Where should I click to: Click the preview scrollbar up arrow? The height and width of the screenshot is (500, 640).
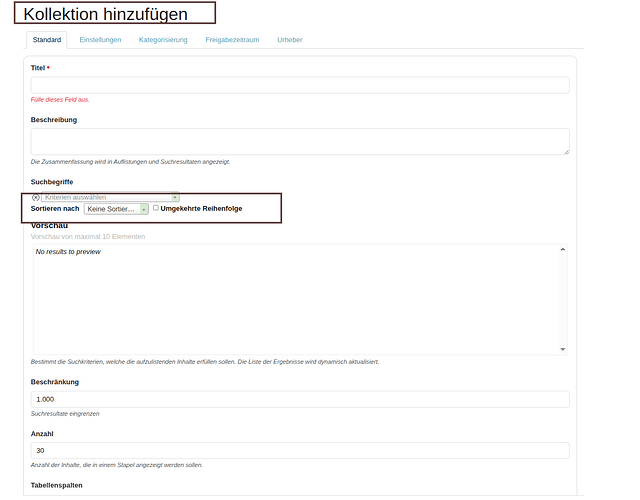point(562,249)
